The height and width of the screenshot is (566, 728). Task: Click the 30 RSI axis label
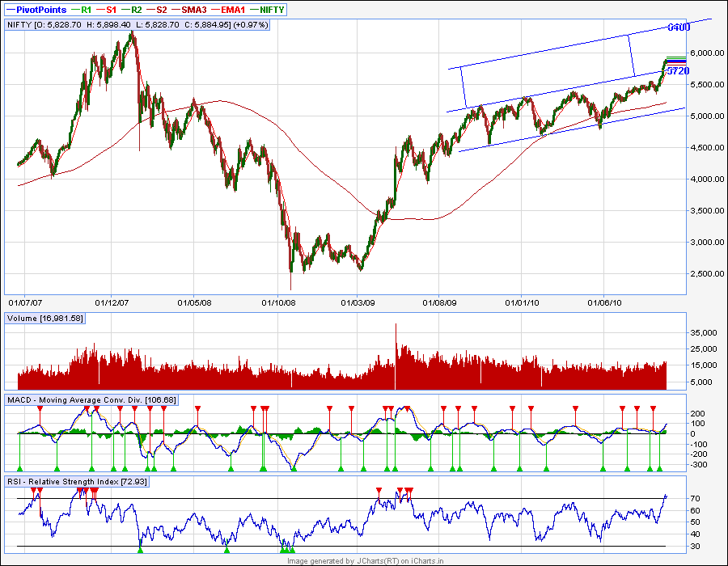point(695,547)
